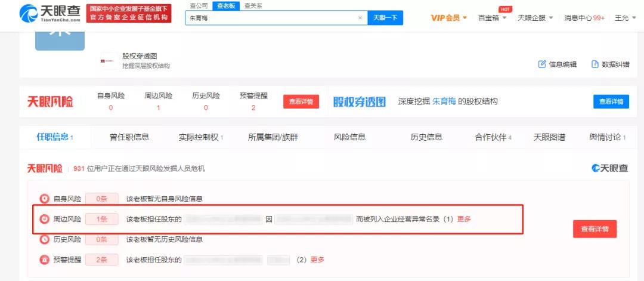Click the 数据纠错 icon link
644x281 pixels.
click(x=610, y=64)
